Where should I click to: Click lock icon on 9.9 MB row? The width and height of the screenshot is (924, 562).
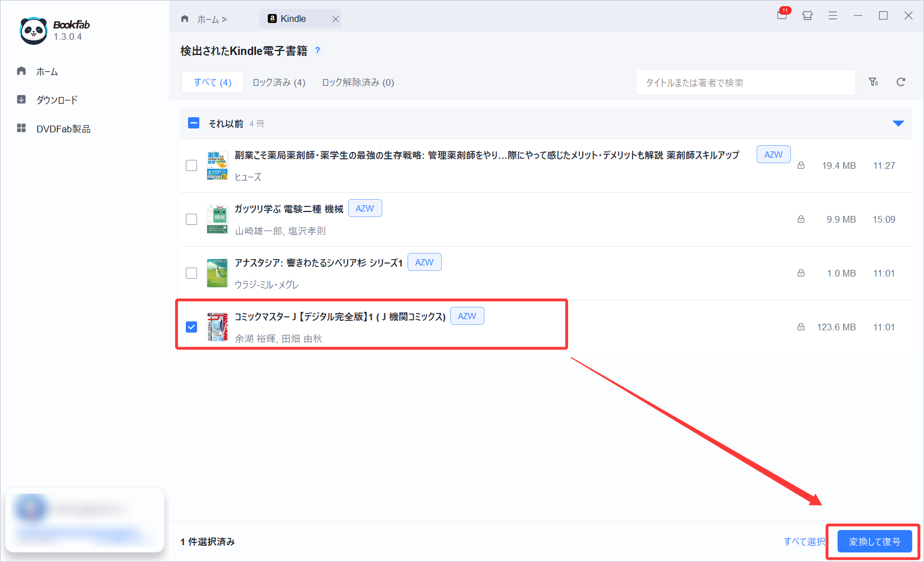(801, 219)
